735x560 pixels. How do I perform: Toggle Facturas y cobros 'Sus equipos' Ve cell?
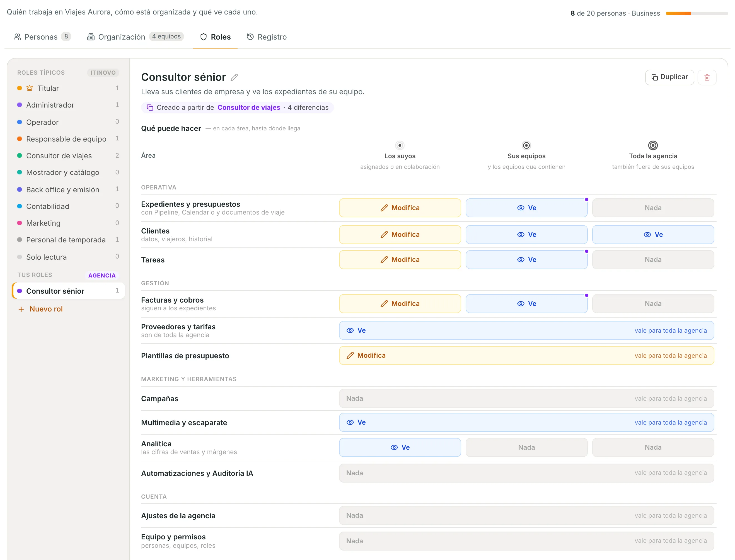point(526,303)
